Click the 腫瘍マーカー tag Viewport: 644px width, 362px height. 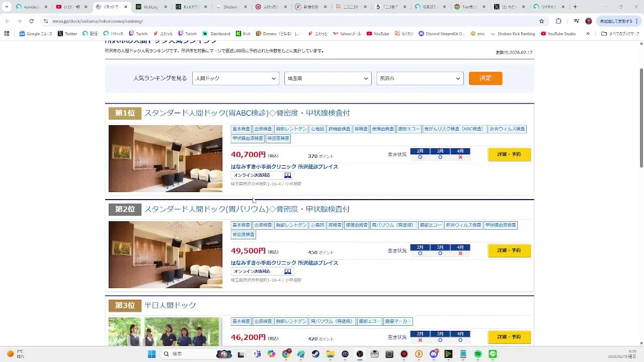[x=398, y=321]
